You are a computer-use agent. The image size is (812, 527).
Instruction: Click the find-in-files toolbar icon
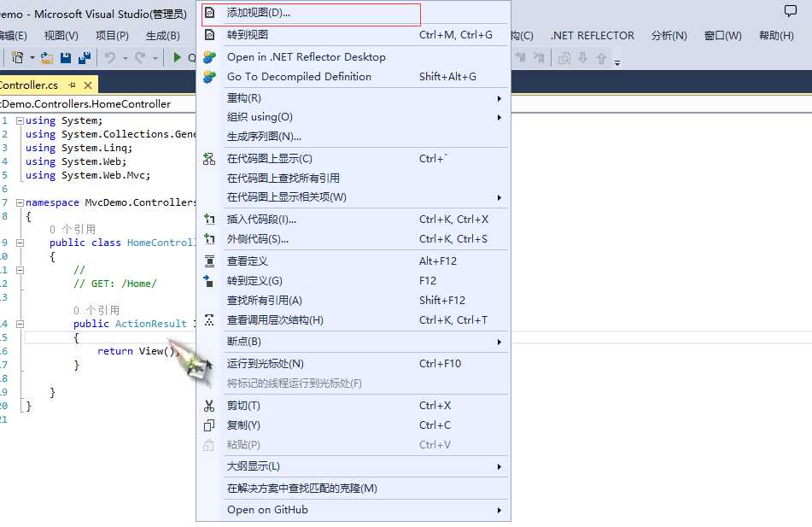click(564, 58)
